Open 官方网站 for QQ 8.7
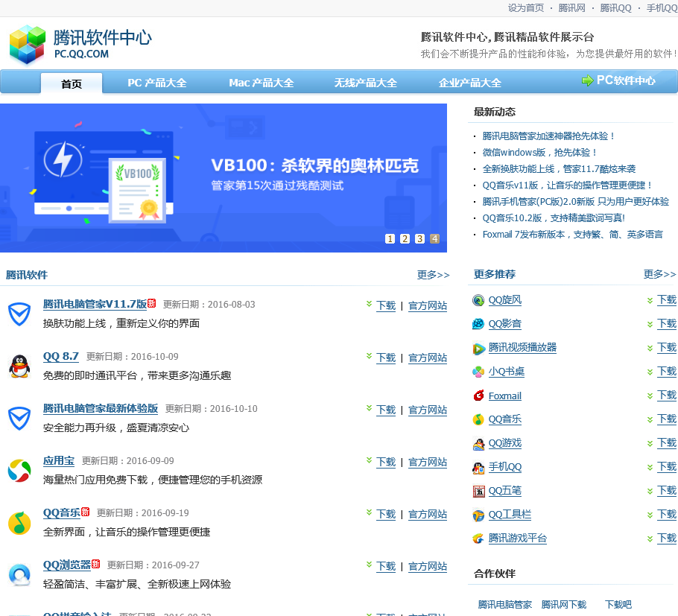The width and height of the screenshot is (678, 616). [428, 358]
